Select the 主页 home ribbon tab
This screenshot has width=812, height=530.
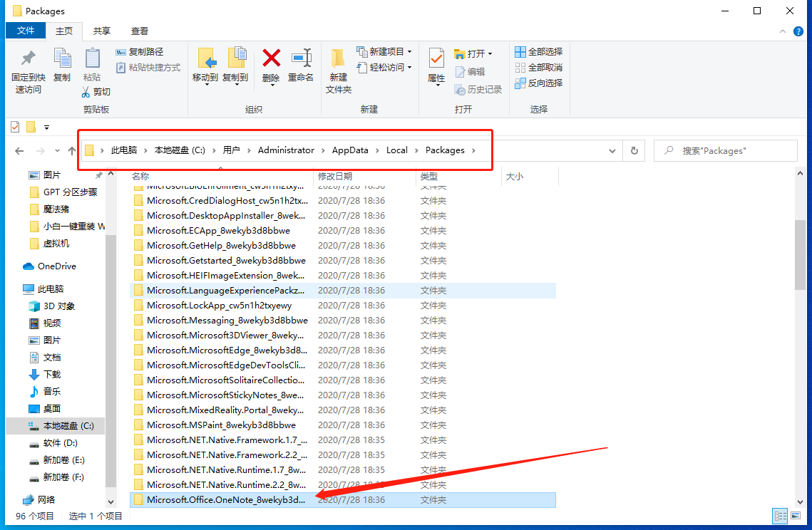(x=64, y=31)
